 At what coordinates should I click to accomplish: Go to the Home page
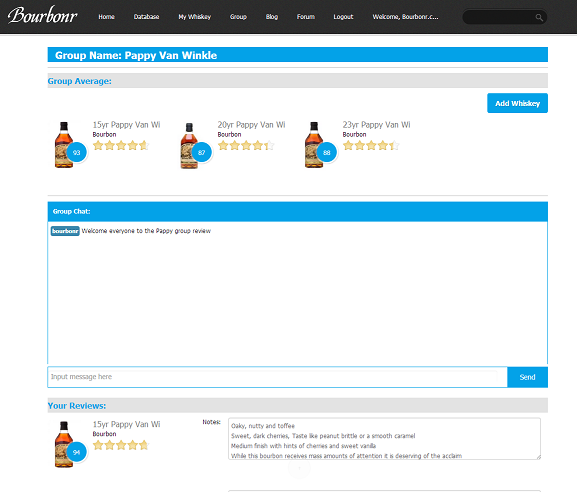pos(106,17)
